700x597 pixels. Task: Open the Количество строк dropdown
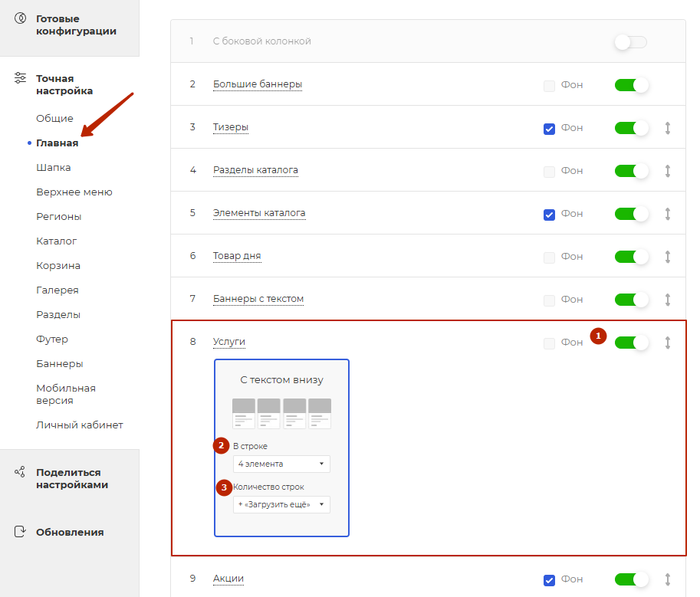281,504
